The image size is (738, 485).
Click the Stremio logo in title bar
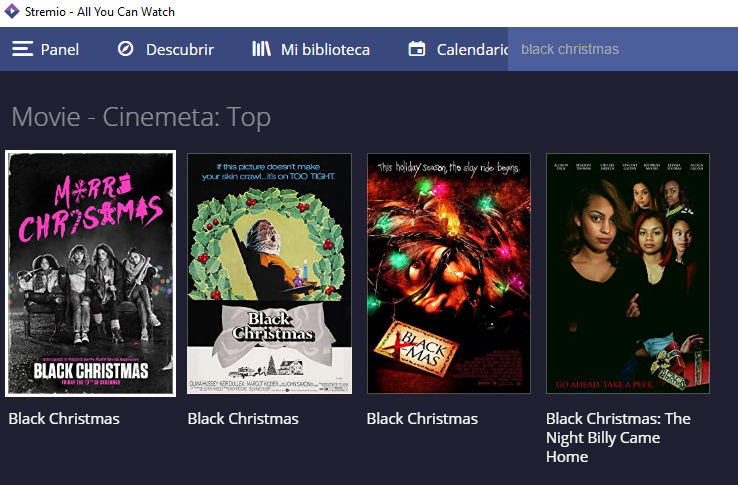point(11,11)
